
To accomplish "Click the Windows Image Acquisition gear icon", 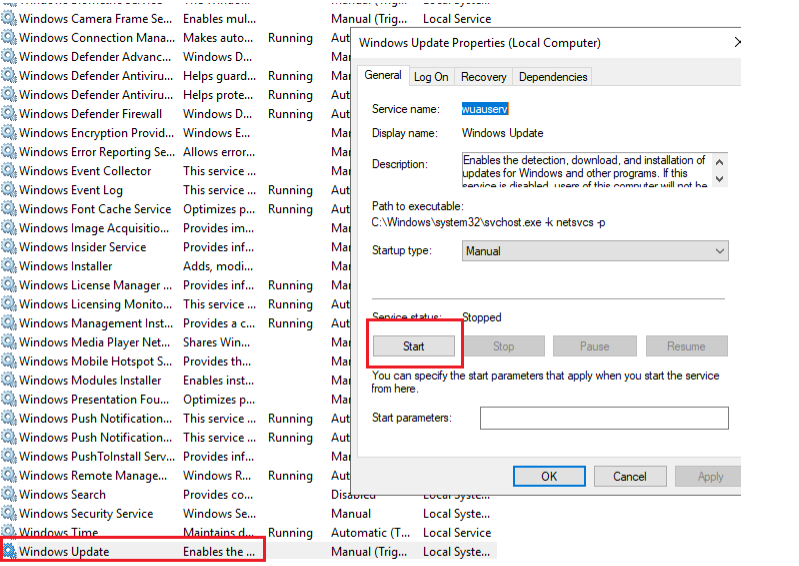I will [x=9, y=227].
